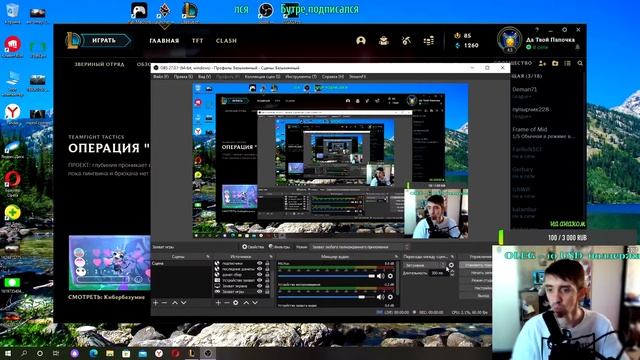Move source up with the arrow icon
640x360 pixels.
pyautogui.click(x=246, y=302)
